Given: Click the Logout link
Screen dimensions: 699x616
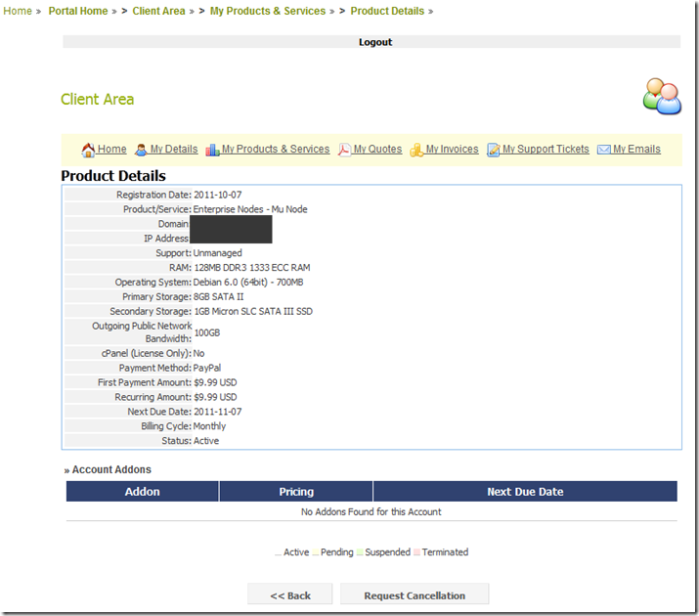Looking at the screenshot, I should pyautogui.click(x=375, y=42).
